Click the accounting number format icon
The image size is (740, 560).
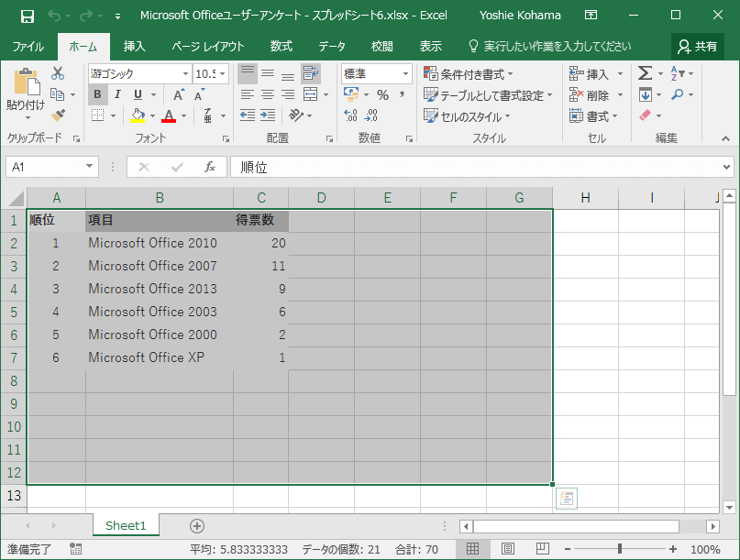point(351,94)
